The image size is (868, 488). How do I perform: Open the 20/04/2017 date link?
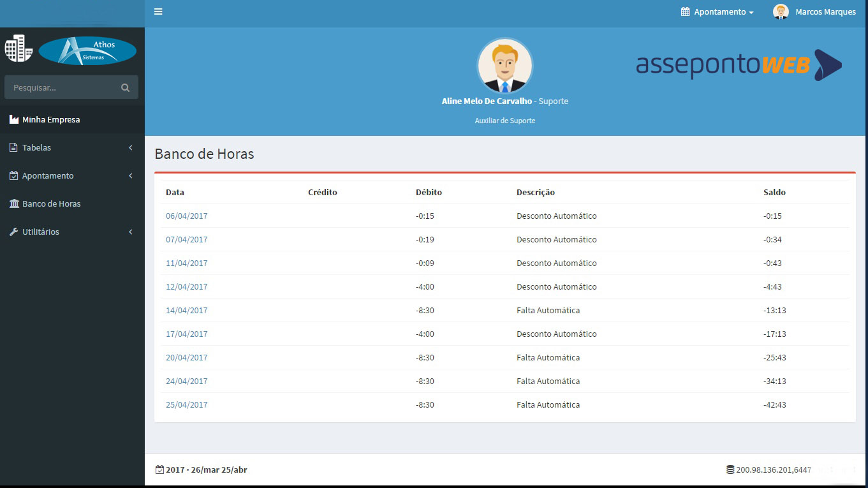click(186, 357)
